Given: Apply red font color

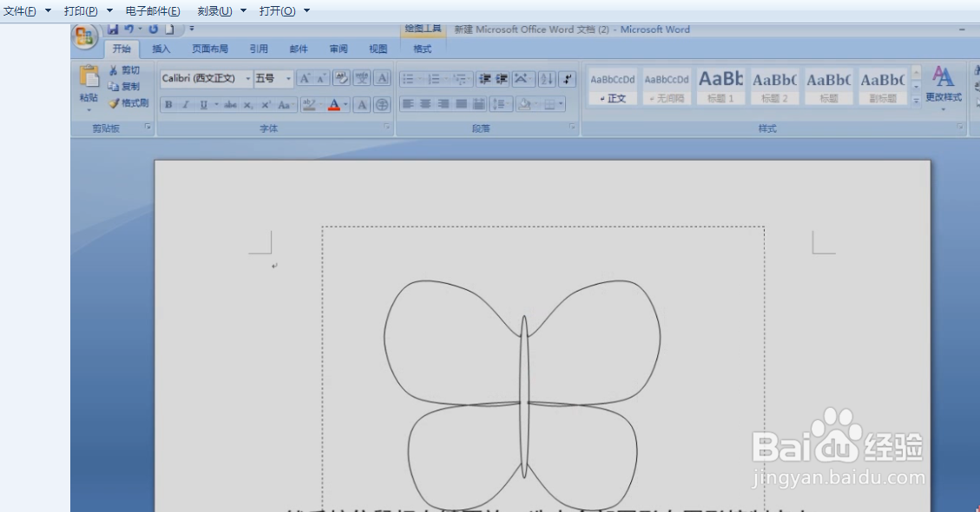Looking at the screenshot, I should click(x=334, y=104).
